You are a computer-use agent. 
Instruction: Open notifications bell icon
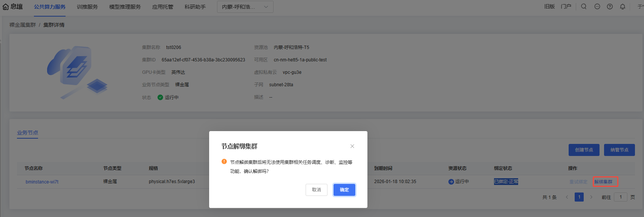coord(623,6)
